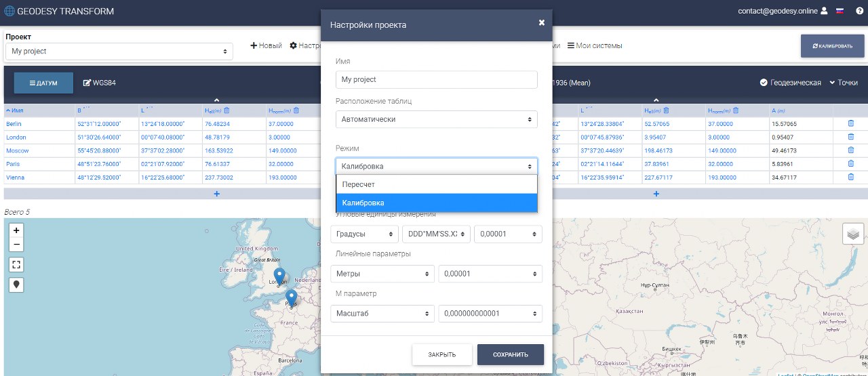Choose the highlighted Калибровка option
Viewport: 868px width, 376px height.
click(x=437, y=203)
